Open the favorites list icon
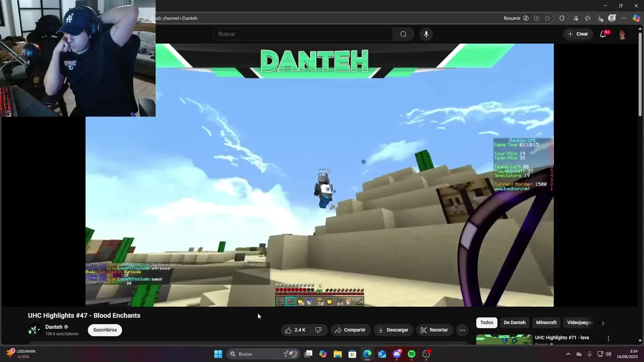The width and height of the screenshot is (644, 362). [x=588, y=18]
